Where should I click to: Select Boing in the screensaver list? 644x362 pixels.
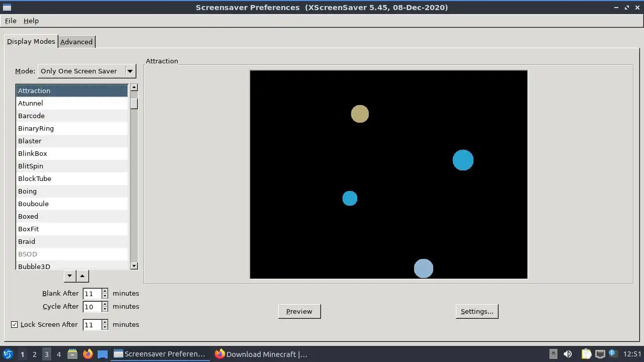(72, 191)
